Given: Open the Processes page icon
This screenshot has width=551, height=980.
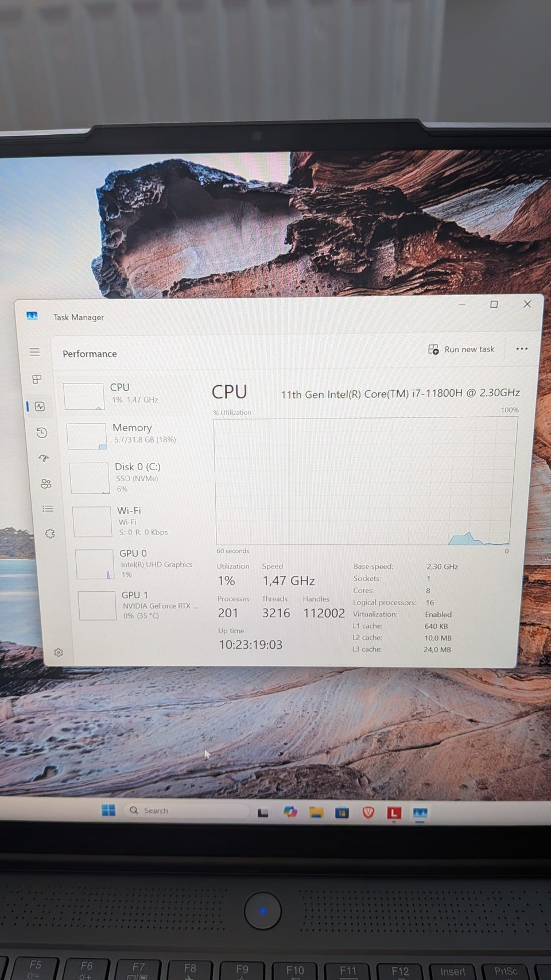Looking at the screenshot, I should 37,379.
